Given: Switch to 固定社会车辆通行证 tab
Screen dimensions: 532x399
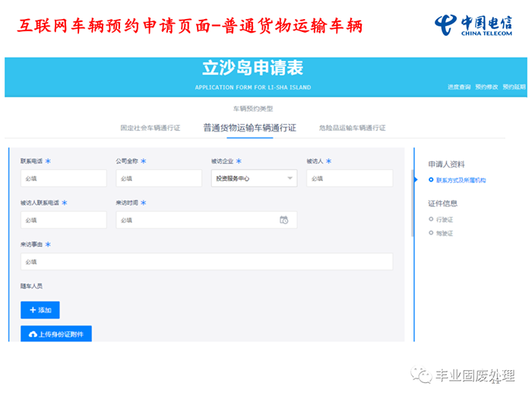Looking at the screenshot, I should 150,128.
